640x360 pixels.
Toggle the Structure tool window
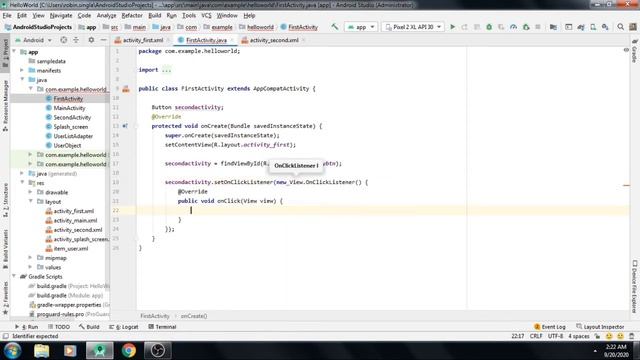5,200
